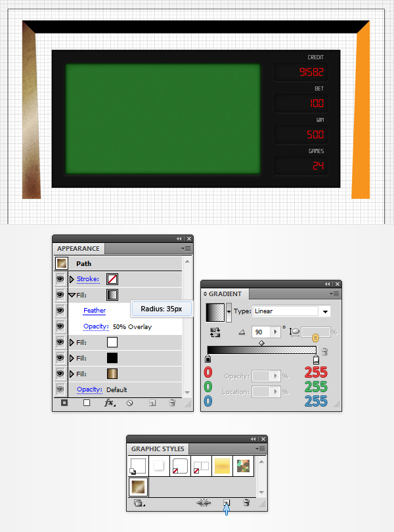Hide the Feather effect with eye icon
The width and height of the screenshot is (394, 532).
click(60, 311)
